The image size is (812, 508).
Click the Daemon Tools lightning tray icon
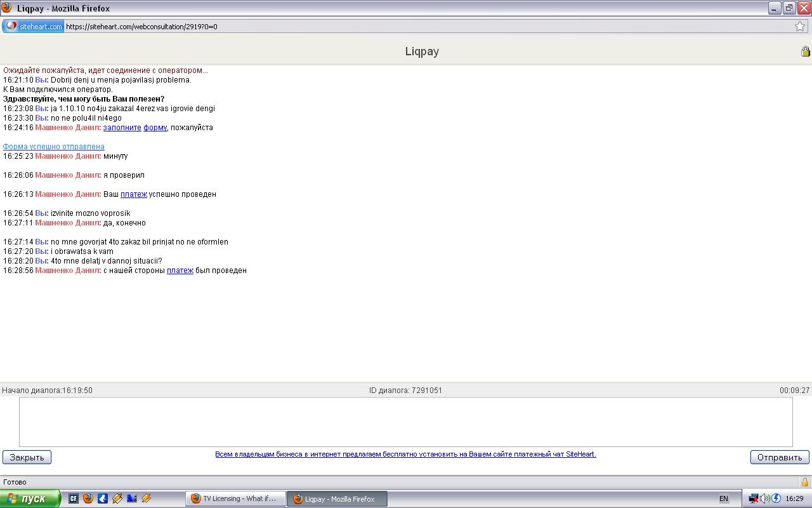(x=776, y=498)
